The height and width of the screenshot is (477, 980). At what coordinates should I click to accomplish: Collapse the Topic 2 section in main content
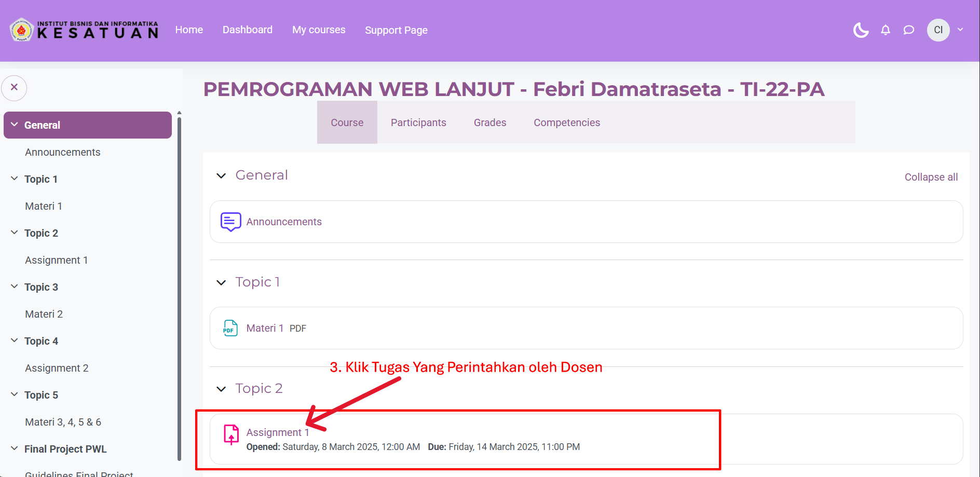point(221,389)
